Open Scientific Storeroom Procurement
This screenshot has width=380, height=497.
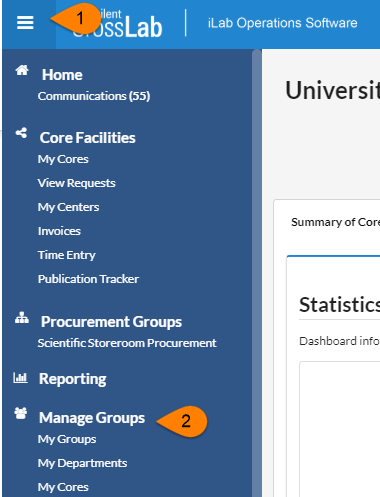[x=127, y=343]
